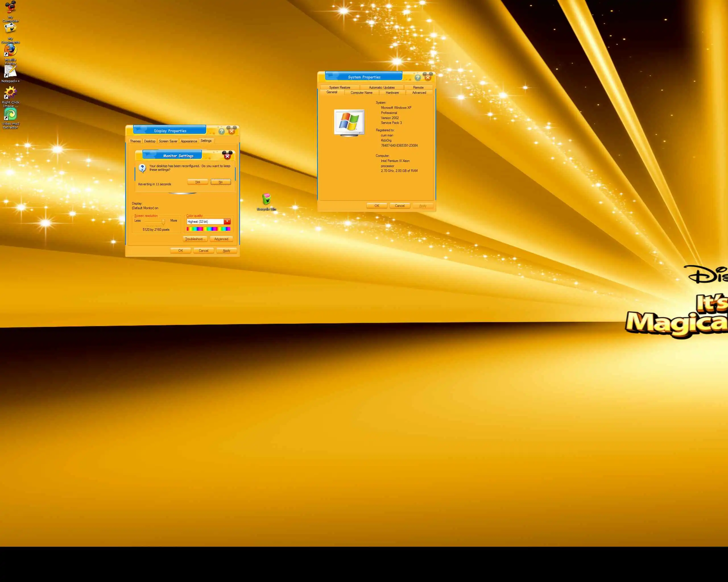Switch to the Hardware tab
Viewport: 728px width, 582px height.
pyautogui.click(x=392, y=93)
